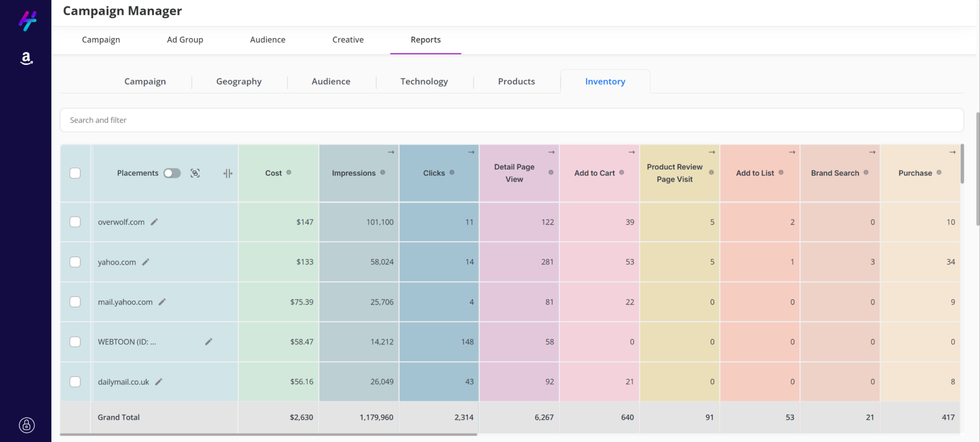Click info icon beside Impressions header
Viewport: 980px width, 442px height.
pyautogui.click(x=382, y=172)
